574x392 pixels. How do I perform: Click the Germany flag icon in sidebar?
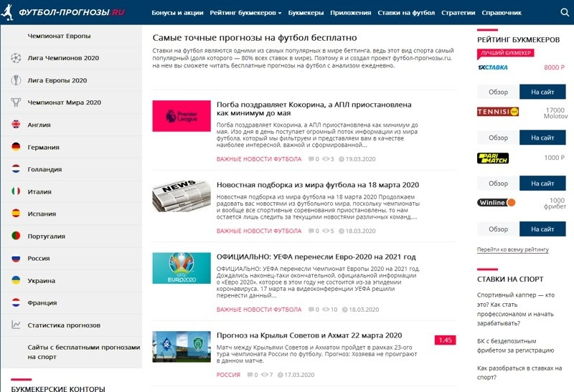tap(16, 147)
